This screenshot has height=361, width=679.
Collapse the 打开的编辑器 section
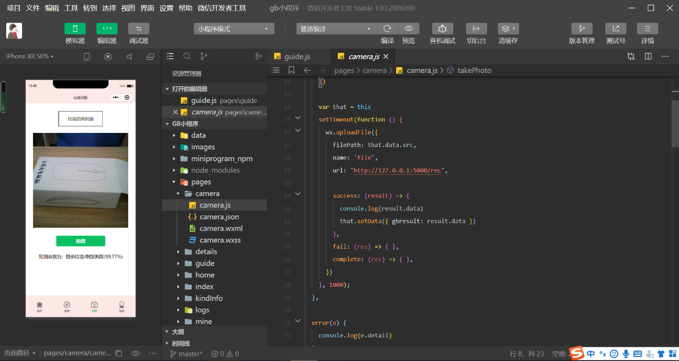click(167, 89)
